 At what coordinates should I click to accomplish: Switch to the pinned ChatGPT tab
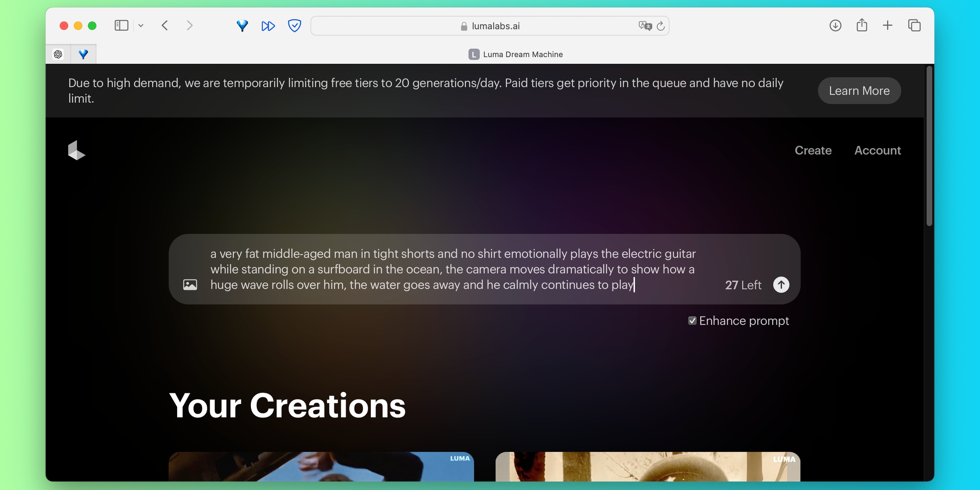[58, 54]
